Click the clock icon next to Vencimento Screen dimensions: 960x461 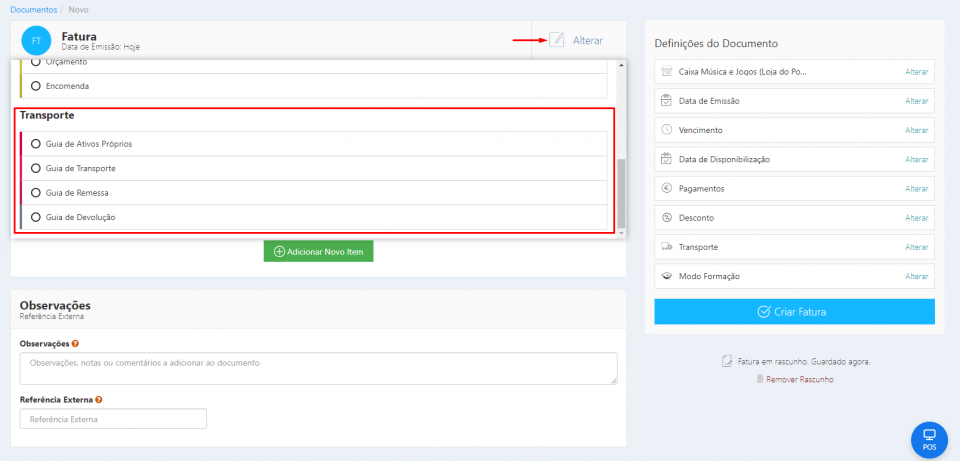point(667,130)
